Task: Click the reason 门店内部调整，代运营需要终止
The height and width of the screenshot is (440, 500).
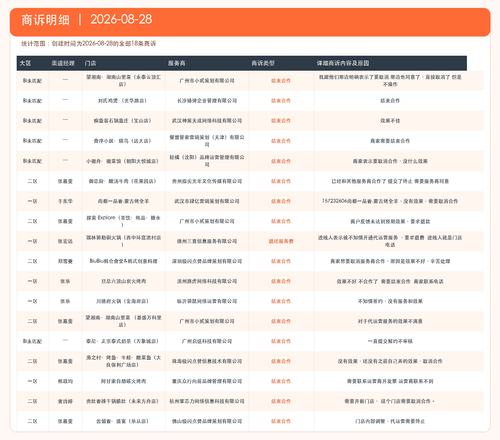Action: pyautogui.click(x=390, y=421)
